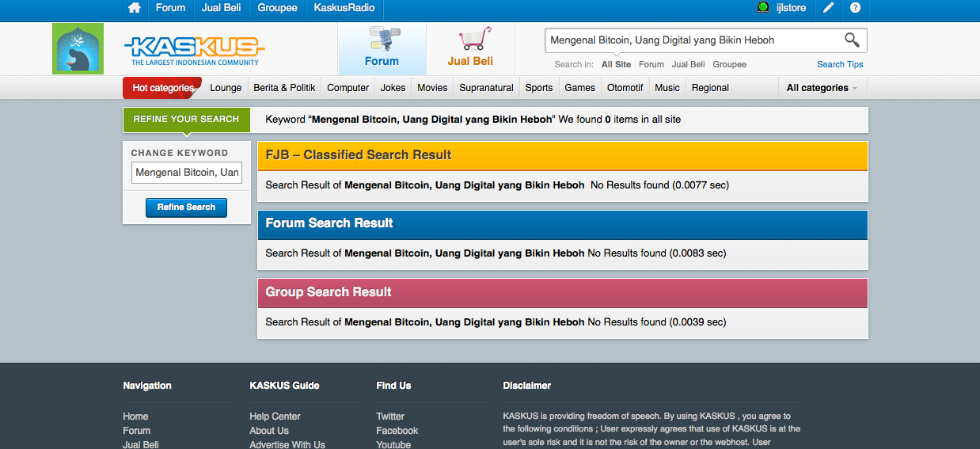The image size is (980, 449).
Task: Open the Otomotif category
Action: tap(625, 88)
